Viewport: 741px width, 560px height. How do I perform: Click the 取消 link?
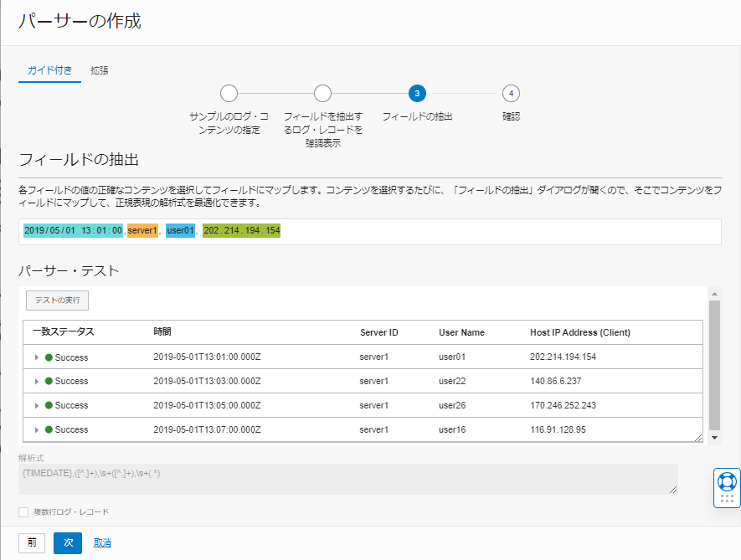click(102, 542)
